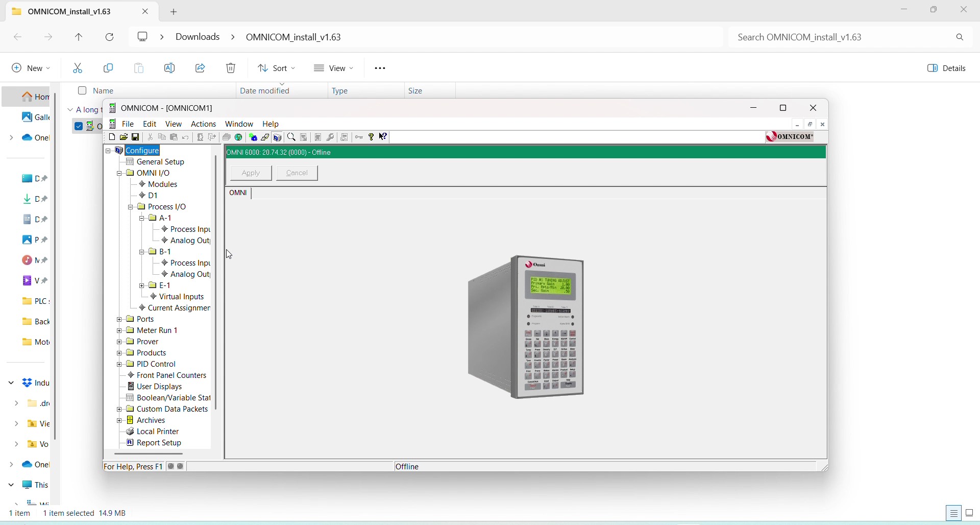Click the OMNICOM toolbar Print icon
Screen dimensions: 980x525
click(x=227, y=137)
